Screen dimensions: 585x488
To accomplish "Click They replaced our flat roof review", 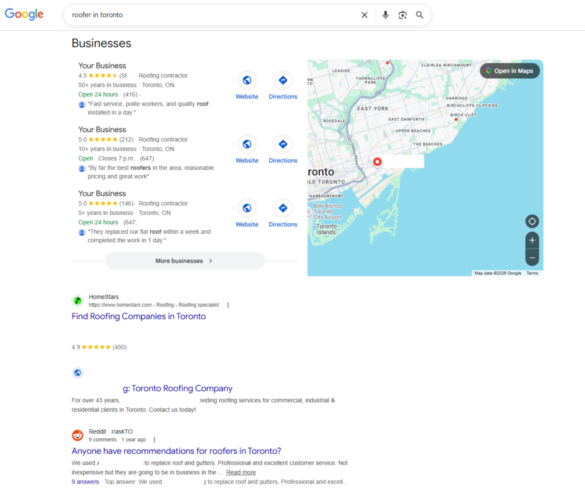I will [149, 236].
